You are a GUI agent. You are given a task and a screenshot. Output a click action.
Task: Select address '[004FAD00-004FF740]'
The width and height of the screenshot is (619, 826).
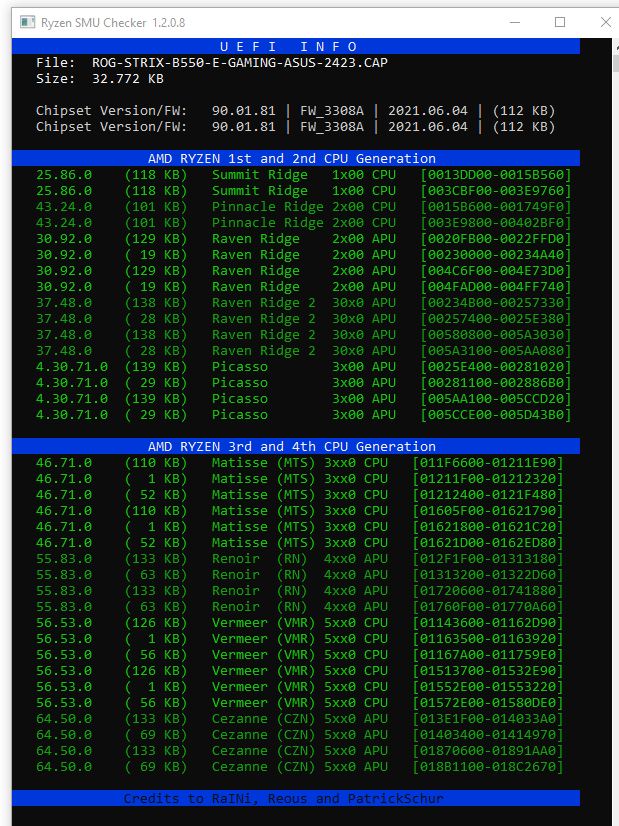click(x=496, y=287)
